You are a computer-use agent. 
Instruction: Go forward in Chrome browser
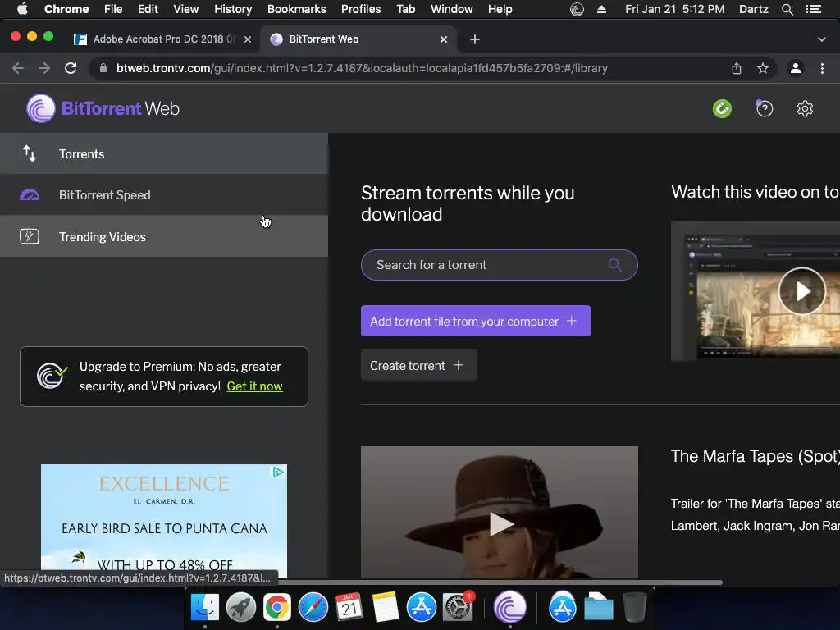click(x=44, y=68)
